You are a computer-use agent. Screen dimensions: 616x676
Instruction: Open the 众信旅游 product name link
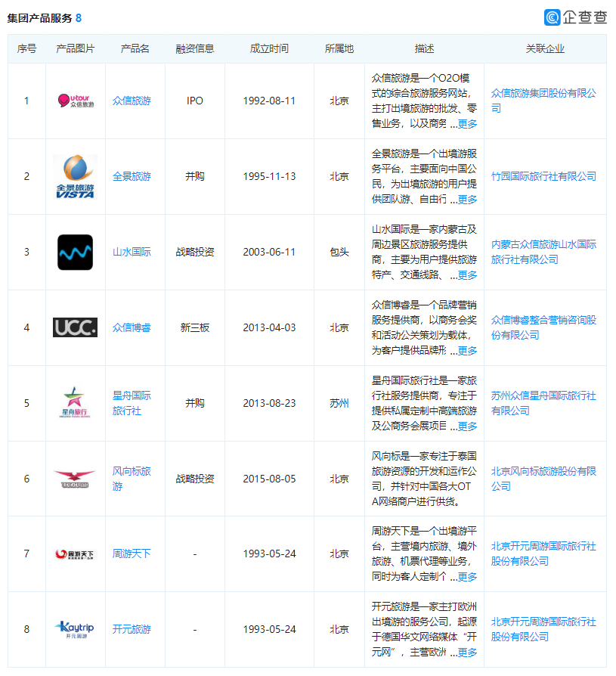tap(132, 101)
